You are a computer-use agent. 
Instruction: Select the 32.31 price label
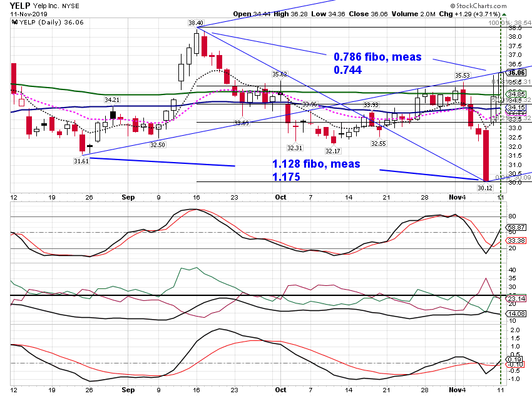click(295, 148)
